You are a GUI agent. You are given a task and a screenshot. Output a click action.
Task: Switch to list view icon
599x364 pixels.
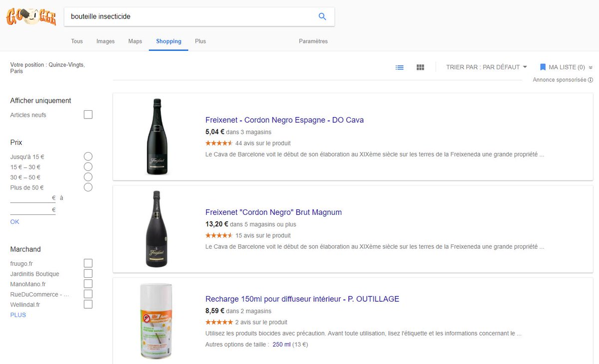(x=400, y=67)
